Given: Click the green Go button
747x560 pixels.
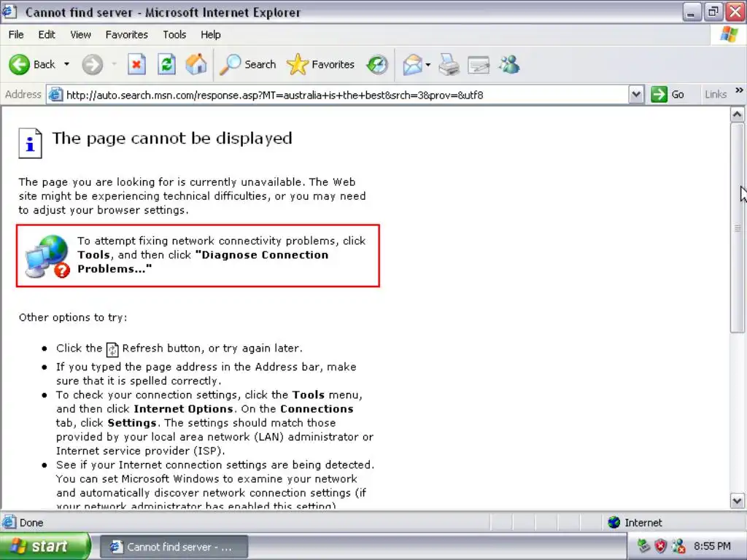Looking at the screenshot, I should [668, 94].
